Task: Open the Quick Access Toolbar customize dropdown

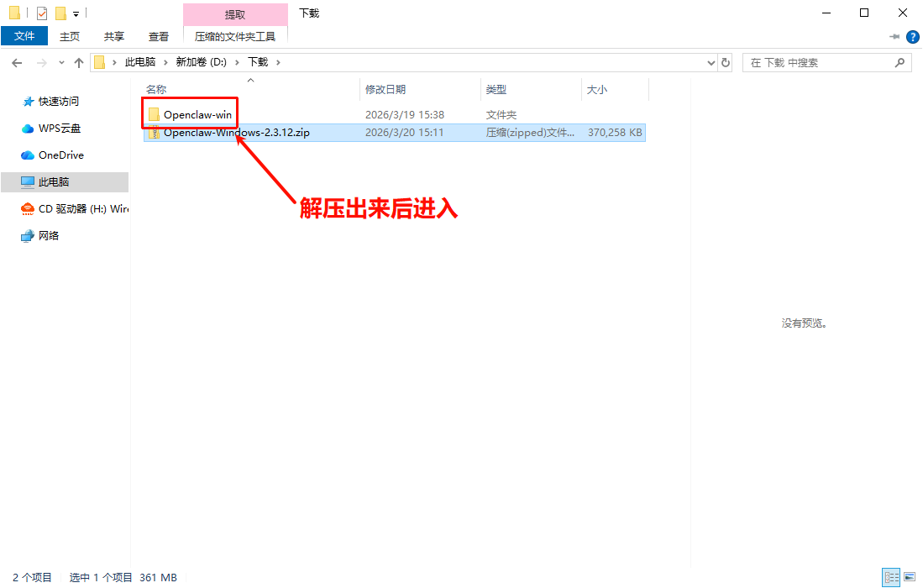Action: click(x=75, y=13)
